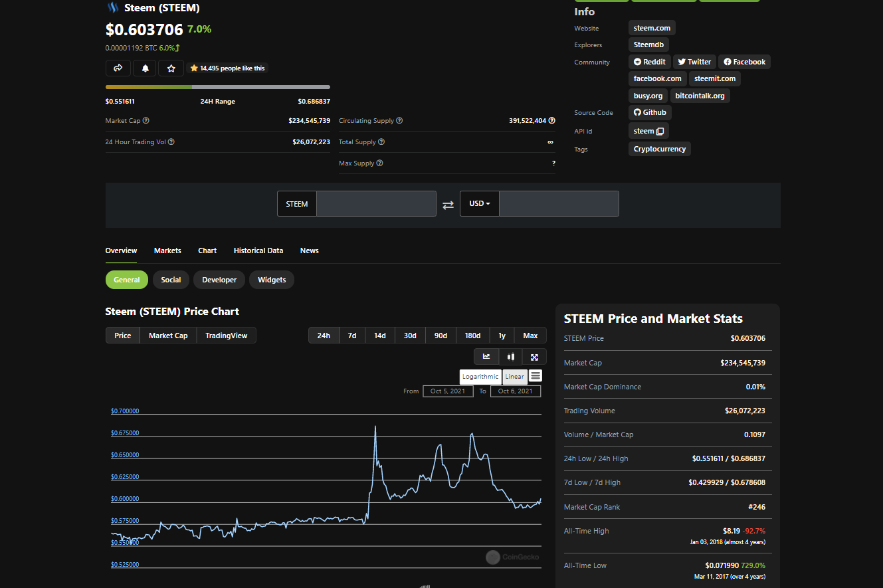Show the Price chart

coord(123,336)
